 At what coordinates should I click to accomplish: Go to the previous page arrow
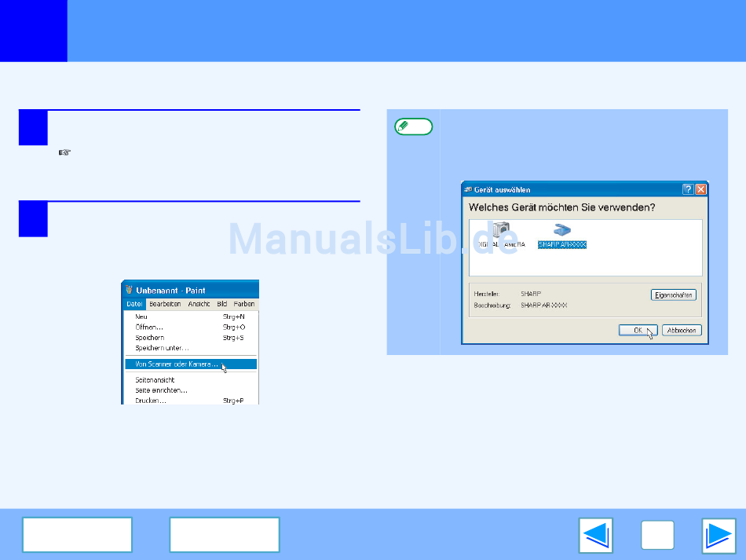point(596,536)
